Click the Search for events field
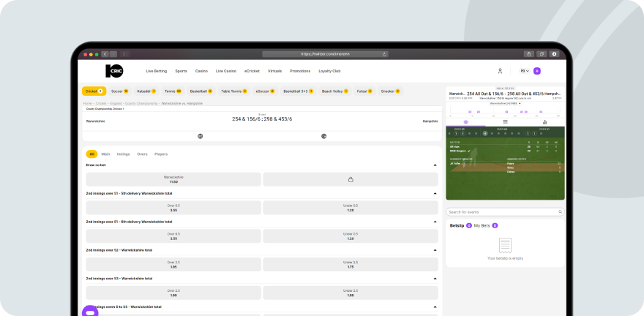This screenshot has width=644, height=316. (505, 212)
